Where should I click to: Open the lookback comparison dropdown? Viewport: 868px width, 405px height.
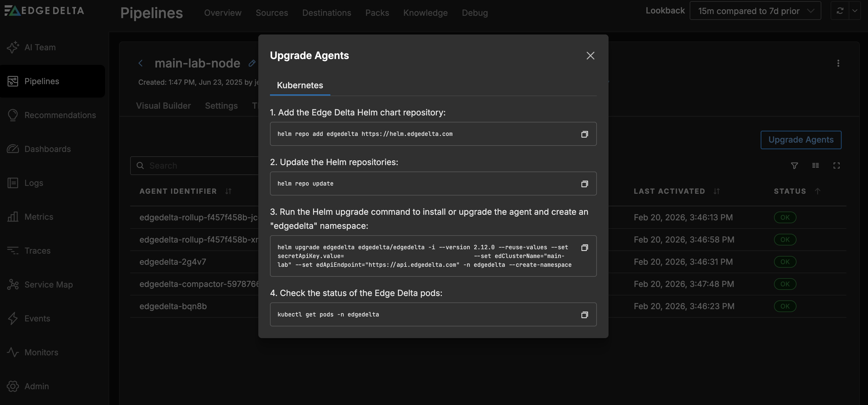coord(755,11)
